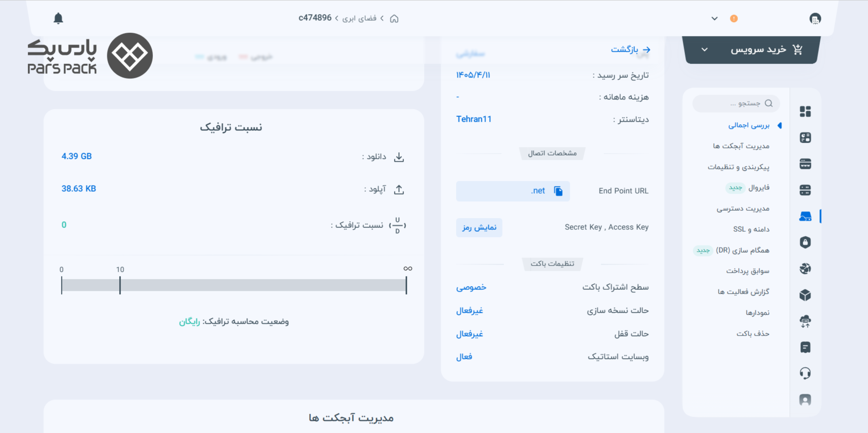Image resolution: width=868 pixels, height=433 pixels.
Task: Open the domain www sidebar icon
Action: click(805, 164)
